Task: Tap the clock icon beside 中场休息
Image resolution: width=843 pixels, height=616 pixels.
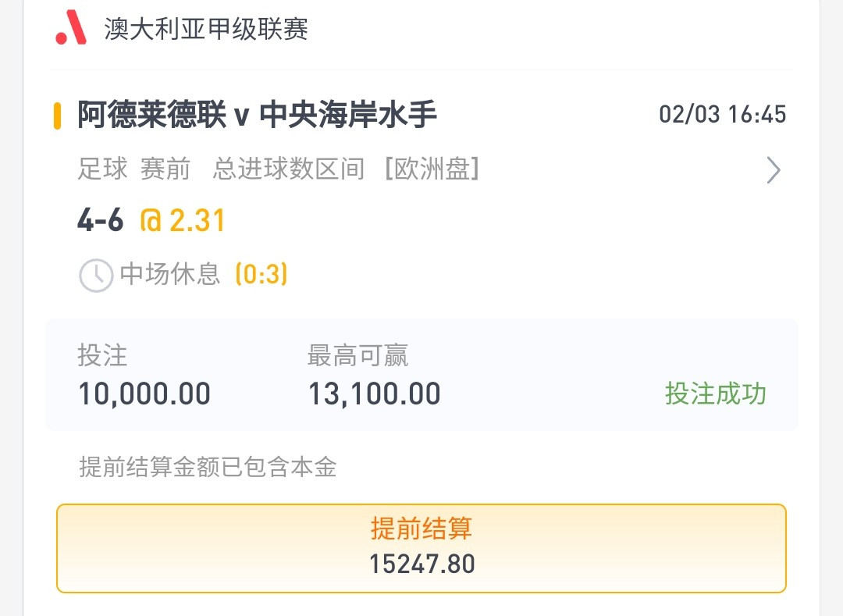Action: 96,276
